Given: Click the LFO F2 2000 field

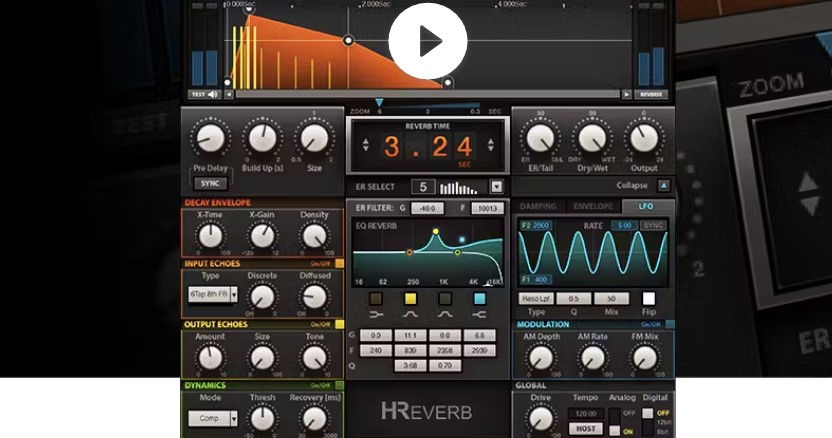Looking at the screenshot, I should [x=535, y=226].
